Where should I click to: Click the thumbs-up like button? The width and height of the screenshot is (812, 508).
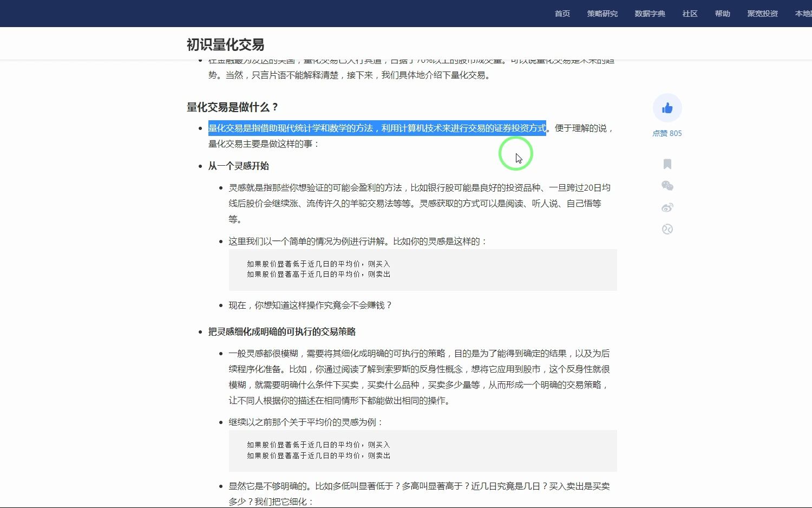(x=667, y=108)
